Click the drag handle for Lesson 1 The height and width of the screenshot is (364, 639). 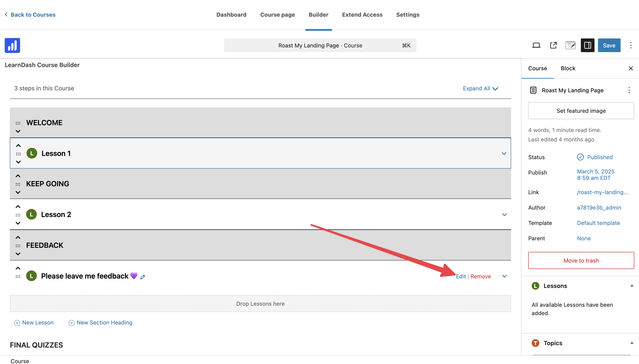tap(18, 154)
